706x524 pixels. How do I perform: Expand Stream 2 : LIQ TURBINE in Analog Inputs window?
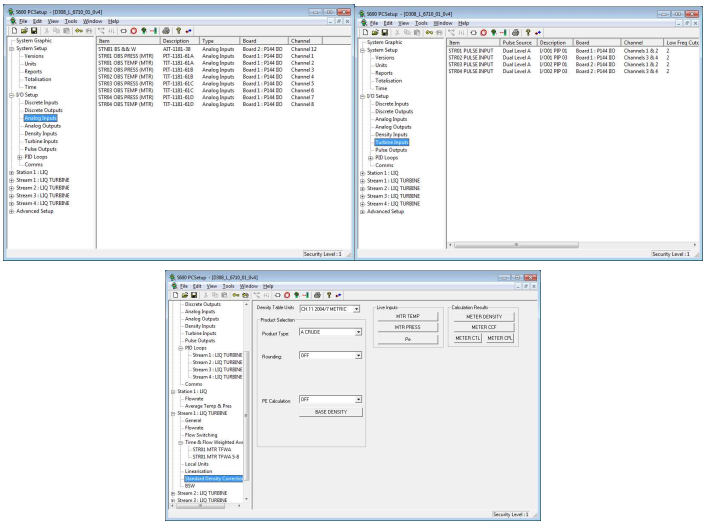point(12,188)
